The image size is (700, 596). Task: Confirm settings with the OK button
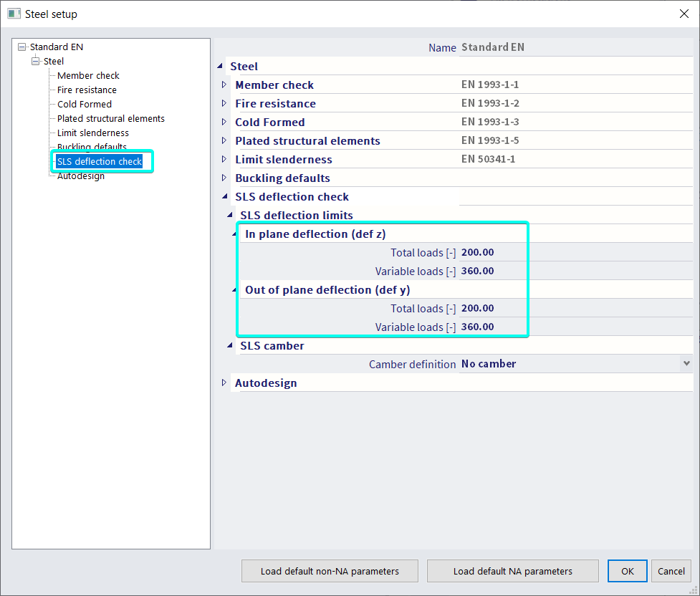[627, 571]
